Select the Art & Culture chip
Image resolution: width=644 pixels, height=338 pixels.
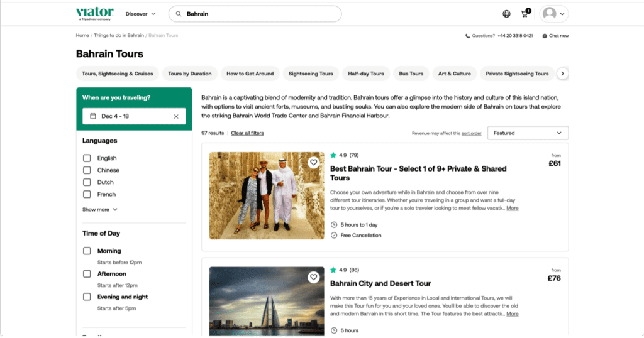pyautogui.click(x=455, y=74)
